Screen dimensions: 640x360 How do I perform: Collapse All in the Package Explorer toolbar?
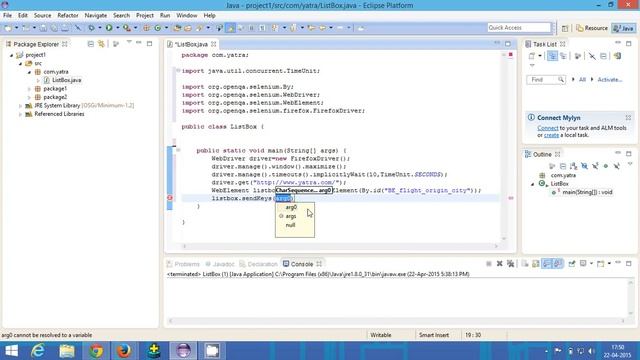tap(91, 44)
